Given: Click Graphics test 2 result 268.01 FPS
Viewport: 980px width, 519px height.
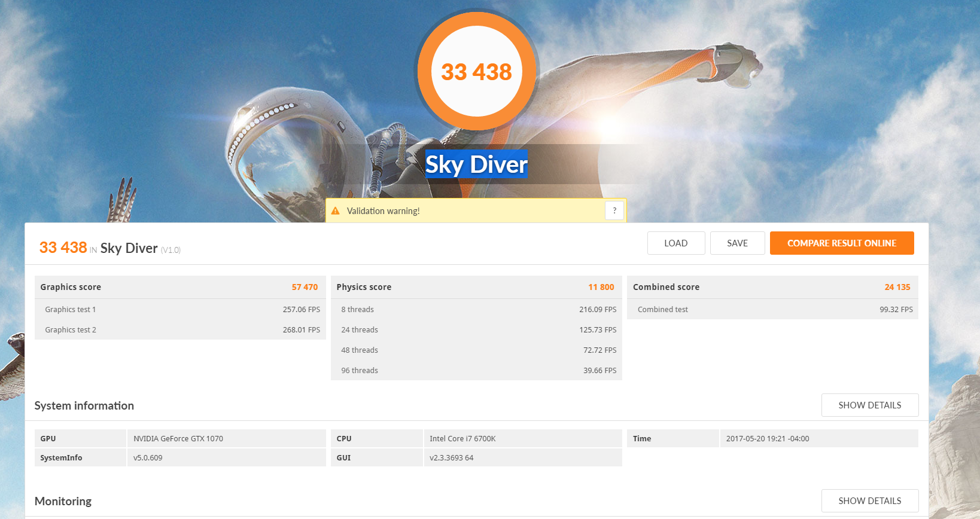Looking at the screenshot, I should 302,330.
